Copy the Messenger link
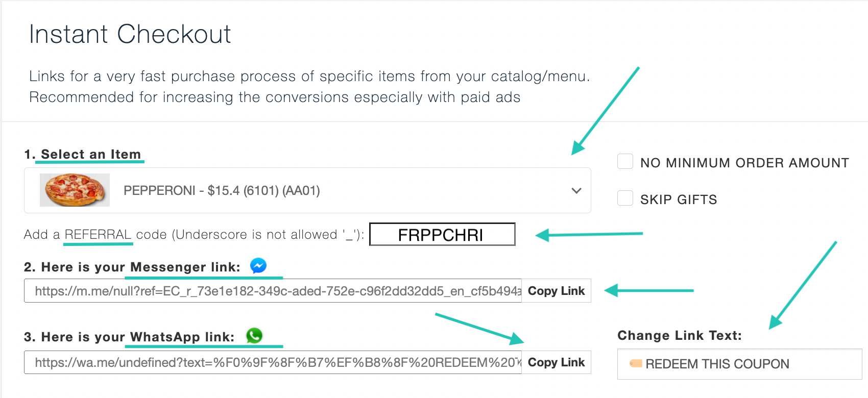 556,291
